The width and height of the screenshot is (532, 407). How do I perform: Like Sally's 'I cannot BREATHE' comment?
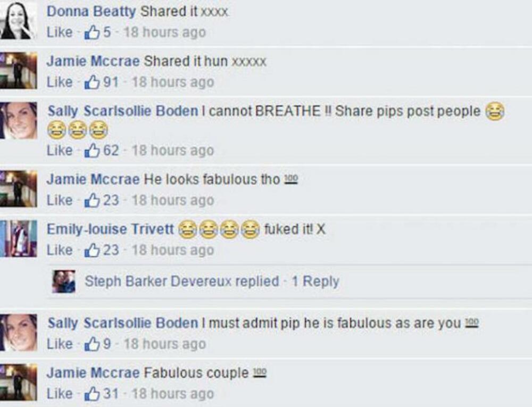pos(60,150)
